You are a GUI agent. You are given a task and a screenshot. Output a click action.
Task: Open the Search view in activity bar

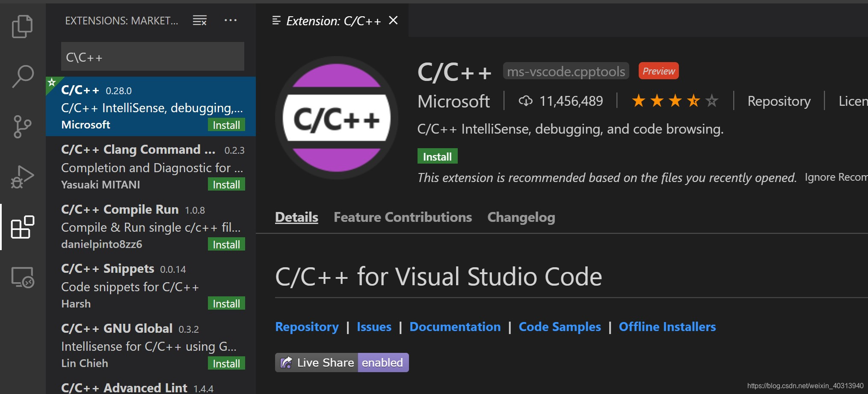tap(22, 76)
